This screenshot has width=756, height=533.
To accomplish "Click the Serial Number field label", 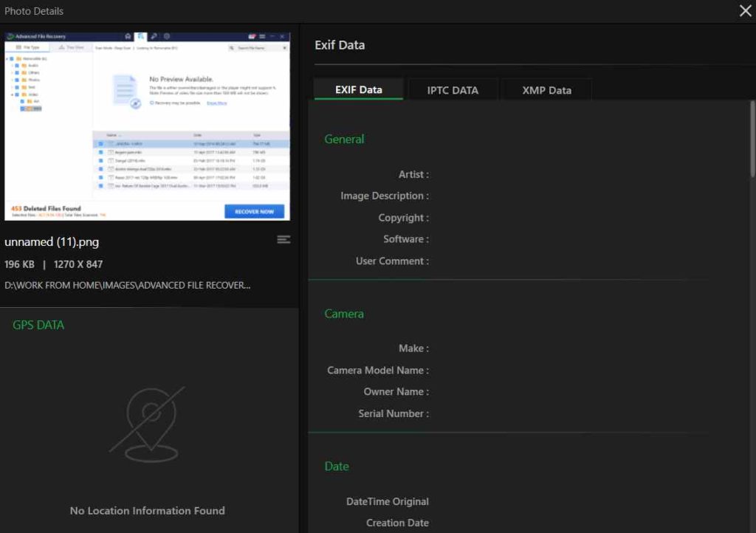I will tap(393, 413).
